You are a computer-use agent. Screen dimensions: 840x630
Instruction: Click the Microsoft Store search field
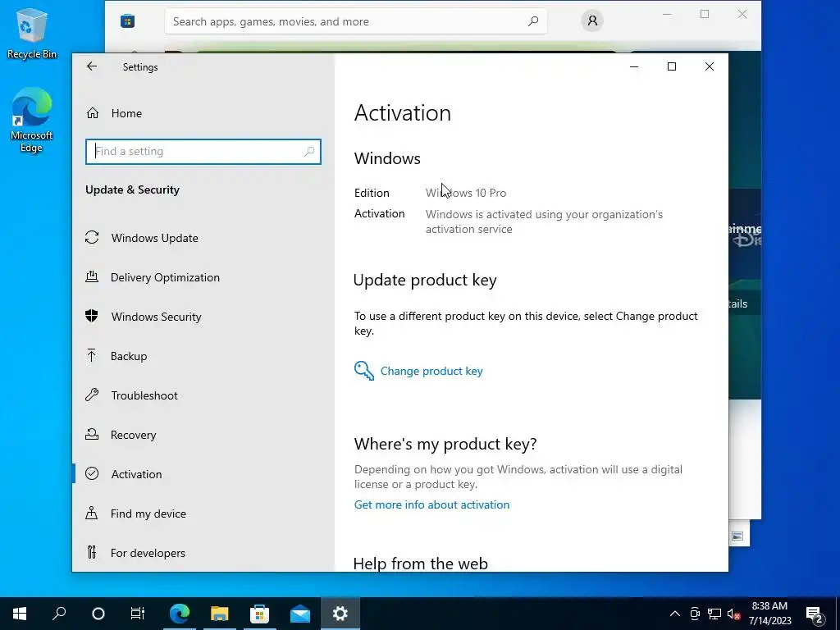[356, 21]
